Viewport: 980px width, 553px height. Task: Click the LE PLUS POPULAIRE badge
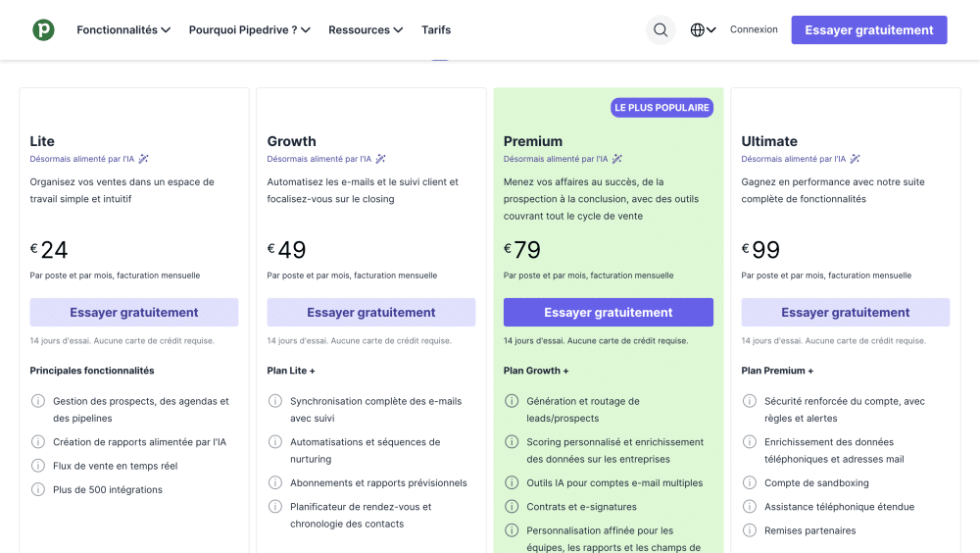click(661, 108)
